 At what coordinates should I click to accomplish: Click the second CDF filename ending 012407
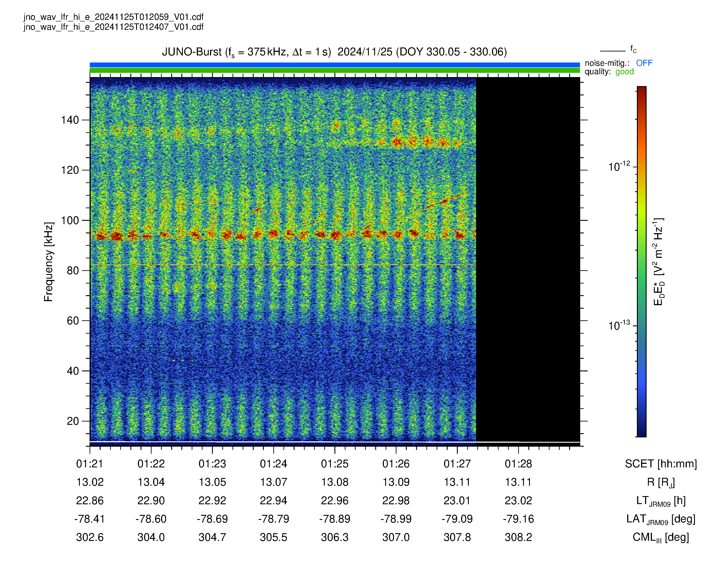click(x=113, y=27)
